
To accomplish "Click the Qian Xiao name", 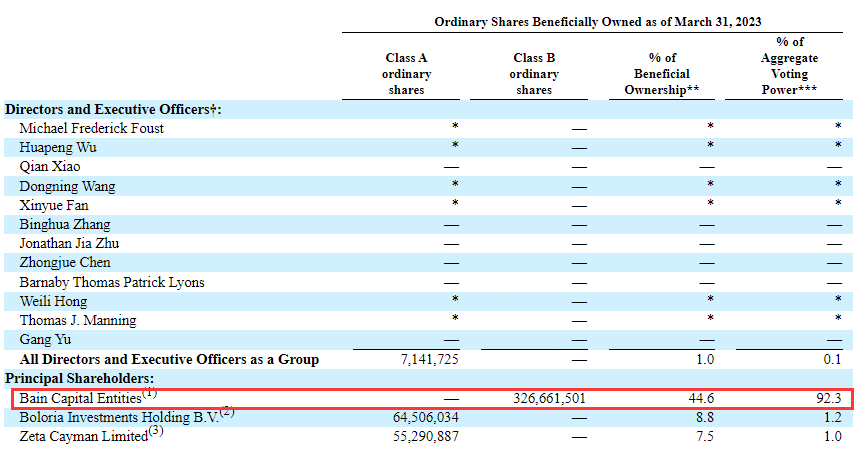I will (x=50, y=167).
